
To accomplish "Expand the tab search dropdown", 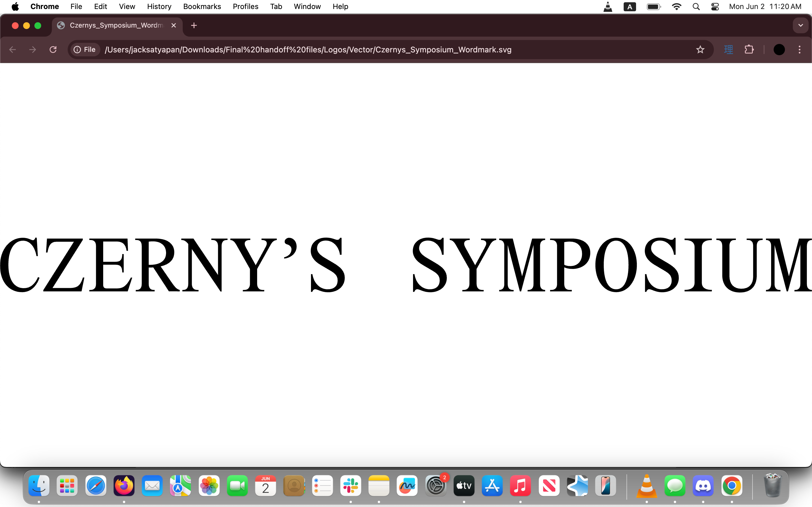I will [801, 25].
